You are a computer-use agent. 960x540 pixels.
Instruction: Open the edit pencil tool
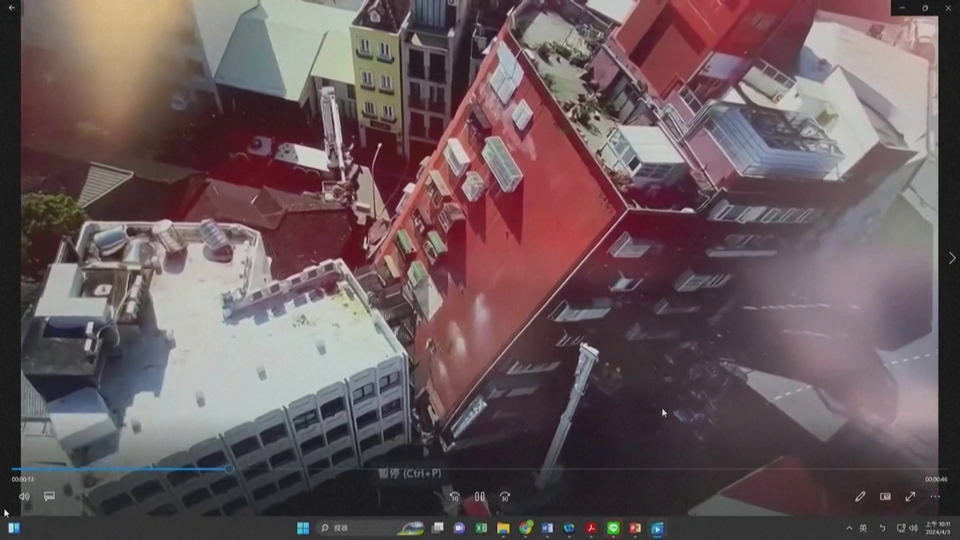point(860,497)
